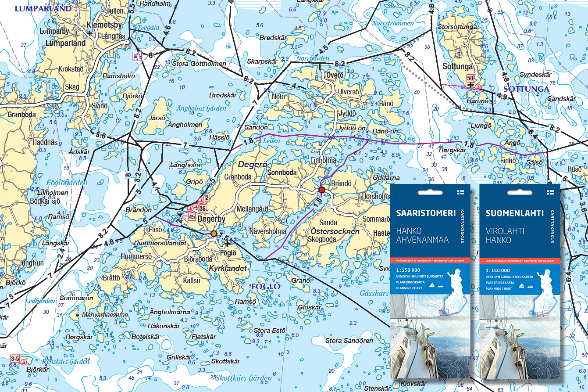Viewport: 588px width, 392px height.
Task: Select harbor box 3-5 near Björkör
Action: [x=15, y=358]
